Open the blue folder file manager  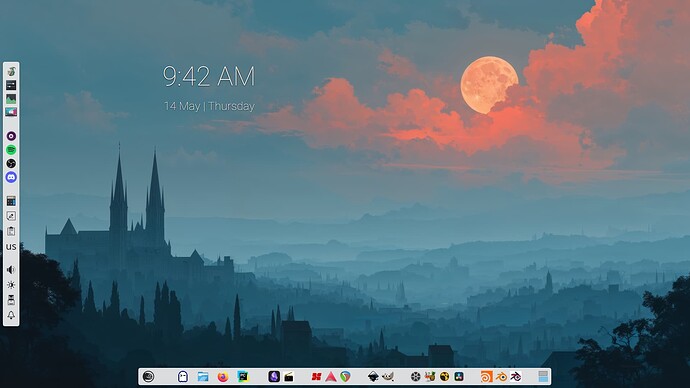tap(203, 377)
